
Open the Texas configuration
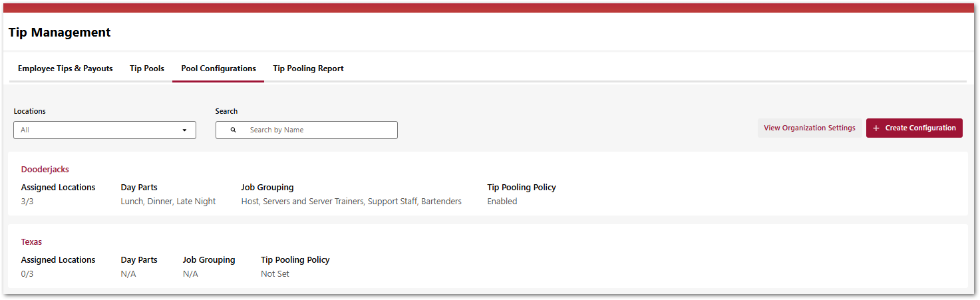pos(32,242)
